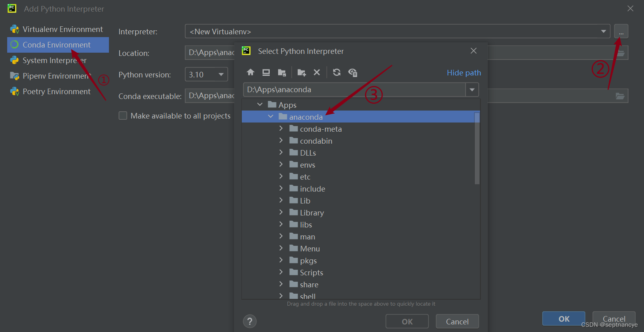
Task: Click OK in Add Python Interpreter dialog
Action: click(564, 318)
